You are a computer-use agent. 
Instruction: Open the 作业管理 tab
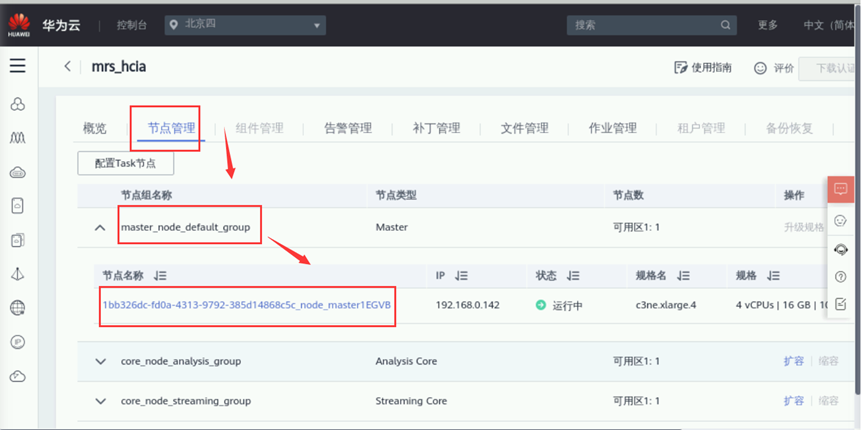pyautogui.click(x=613, y=129)
